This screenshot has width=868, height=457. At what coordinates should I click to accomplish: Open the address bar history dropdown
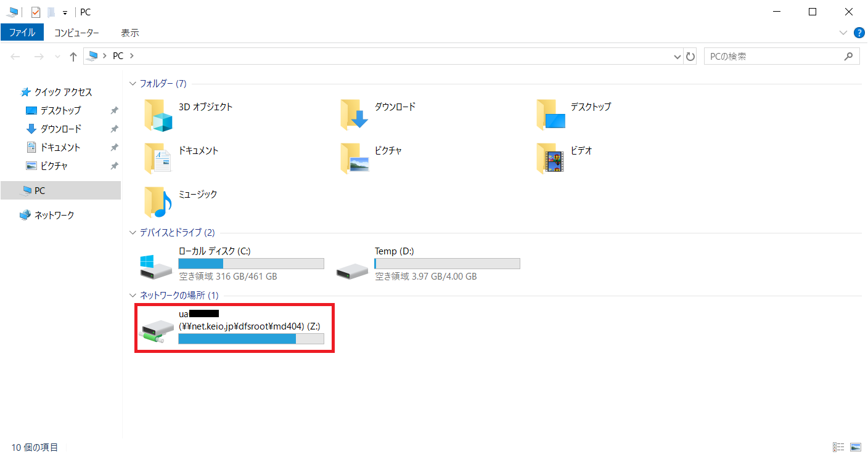(678, 57)
